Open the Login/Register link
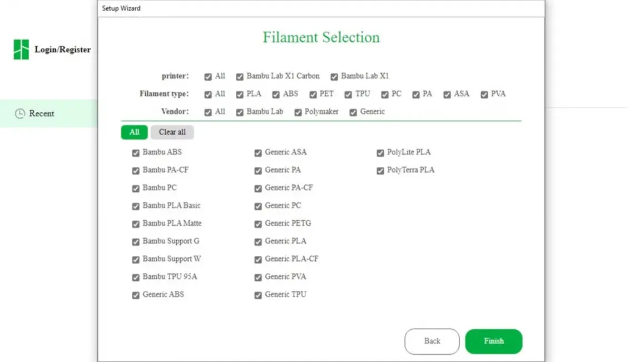 (62, 49)
